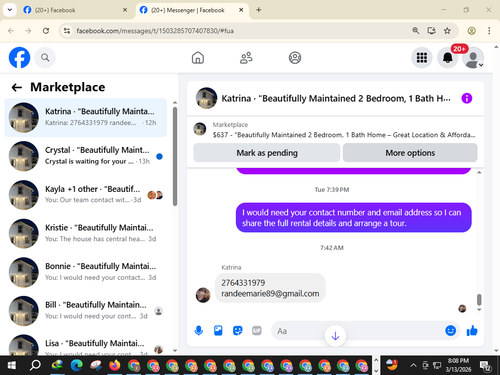500x375 pixels.
Task: Open the emoji picker smiley icon
Action: 450,330
